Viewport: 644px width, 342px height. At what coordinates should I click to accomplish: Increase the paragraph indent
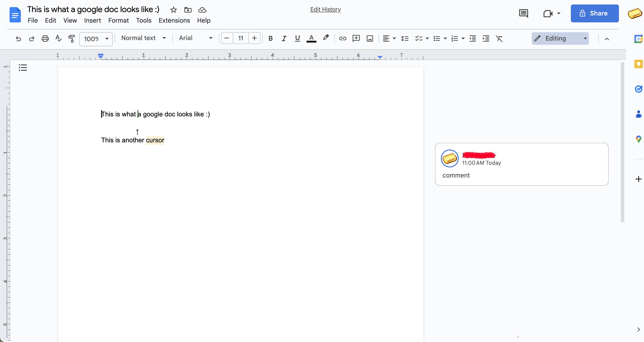[486, 38]
